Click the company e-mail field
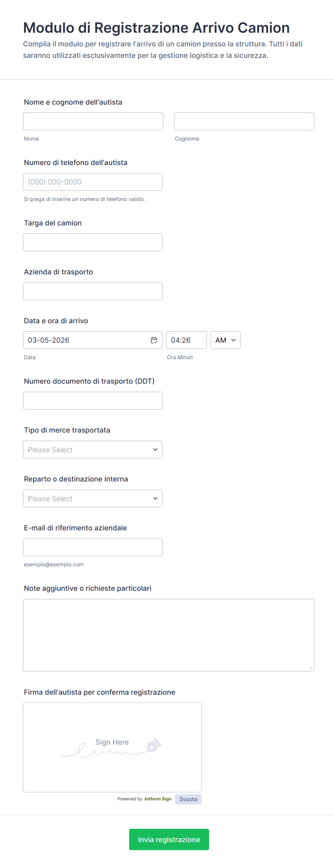This screenshot has width=334, height=868. [x=93, y=547]
